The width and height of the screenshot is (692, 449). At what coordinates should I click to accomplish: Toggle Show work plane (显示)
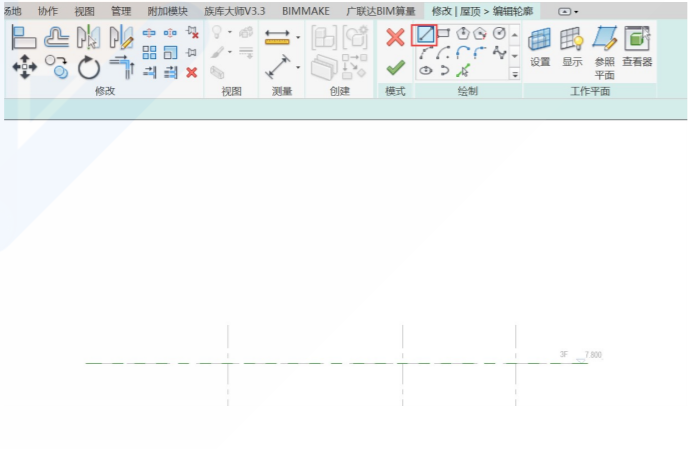572,45
